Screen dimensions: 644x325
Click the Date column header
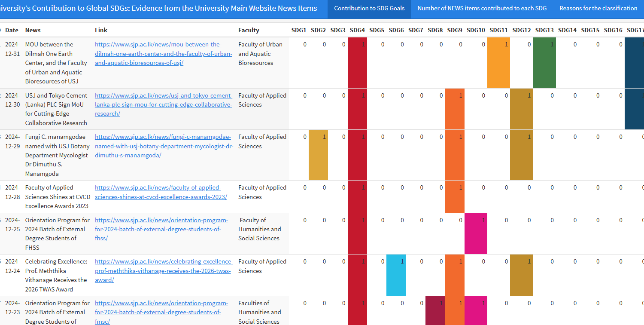click(12, 30)
